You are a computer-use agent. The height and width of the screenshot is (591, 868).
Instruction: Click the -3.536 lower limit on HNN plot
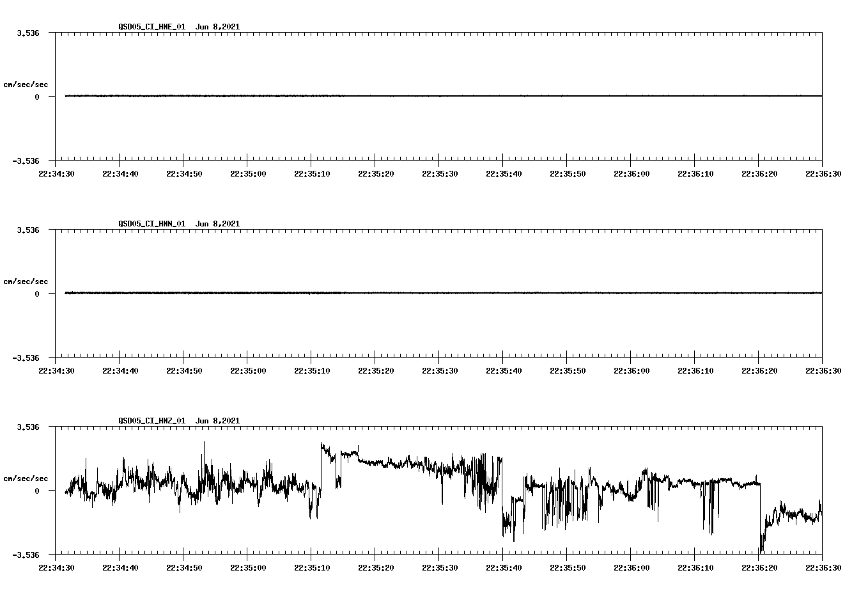tap(26, 358)
